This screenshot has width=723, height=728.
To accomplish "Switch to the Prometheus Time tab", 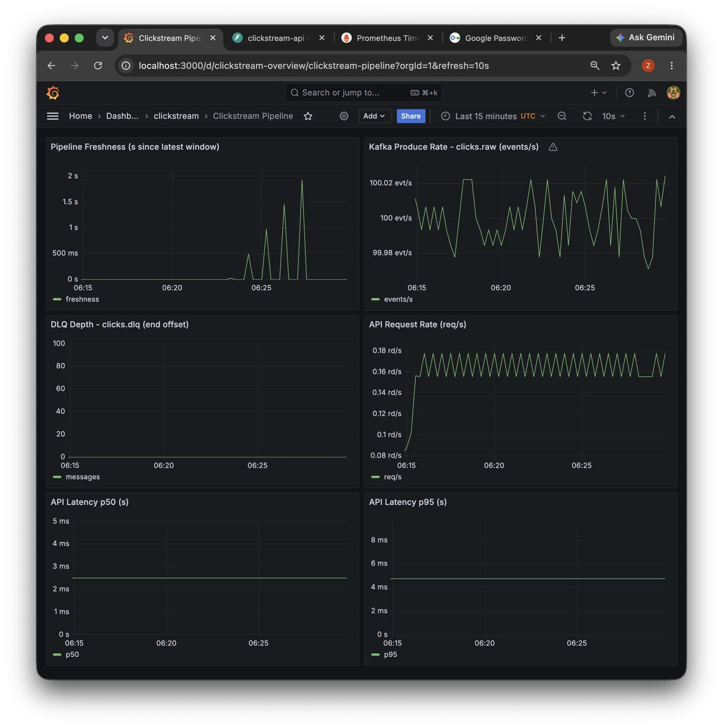I will tap(388, 38).
